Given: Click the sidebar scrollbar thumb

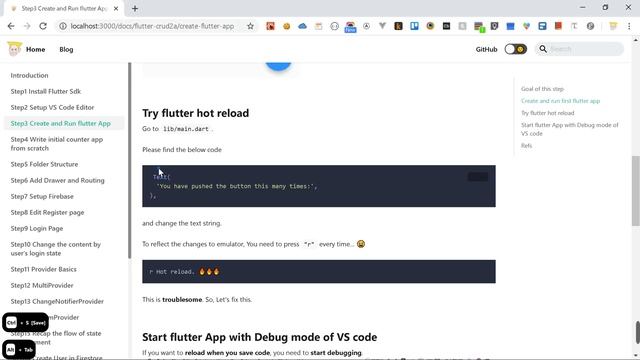Looking at the screenshot, I should click(x=130, y=160).
